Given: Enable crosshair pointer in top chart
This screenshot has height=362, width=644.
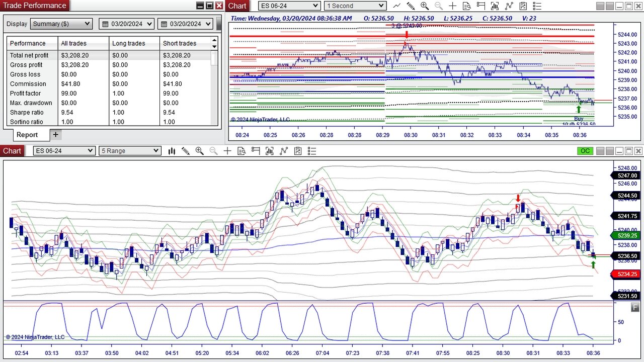Looking at the screenshot, I should click(453, 6).
